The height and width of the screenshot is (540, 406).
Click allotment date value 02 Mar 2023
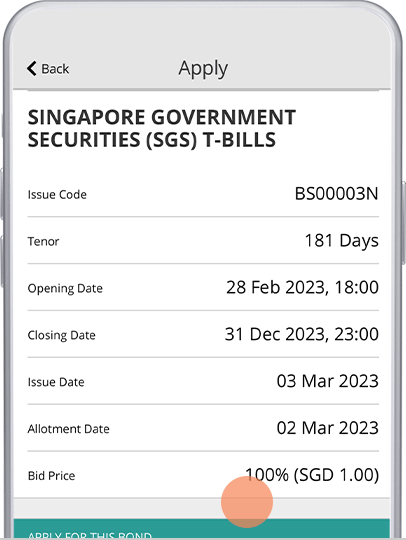click(x=327, y=428)
